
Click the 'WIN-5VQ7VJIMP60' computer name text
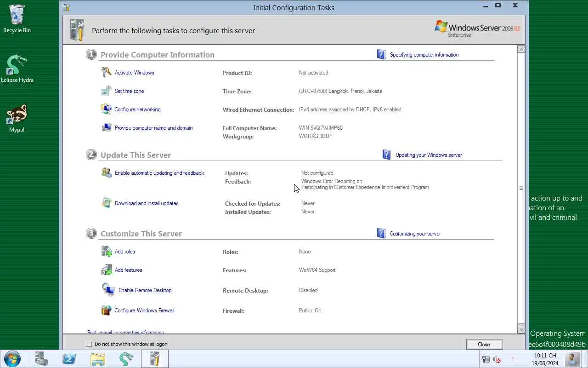coord(321,128)
